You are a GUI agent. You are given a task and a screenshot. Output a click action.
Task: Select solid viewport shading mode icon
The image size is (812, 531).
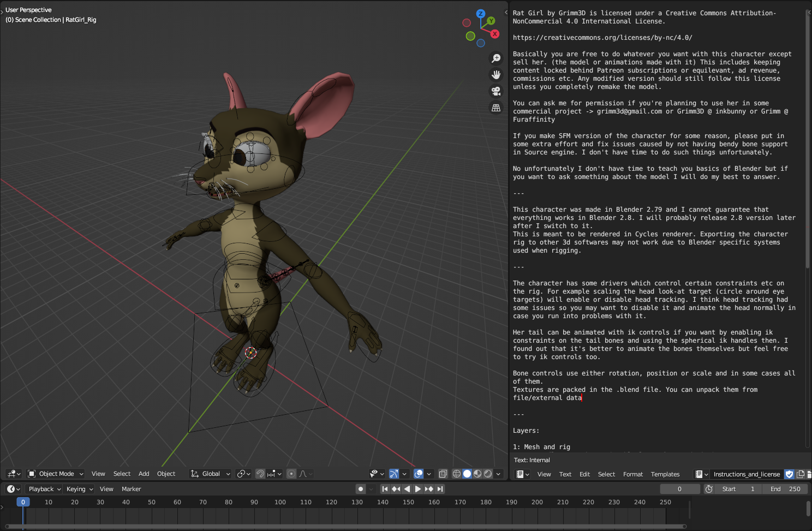(467, 474)
